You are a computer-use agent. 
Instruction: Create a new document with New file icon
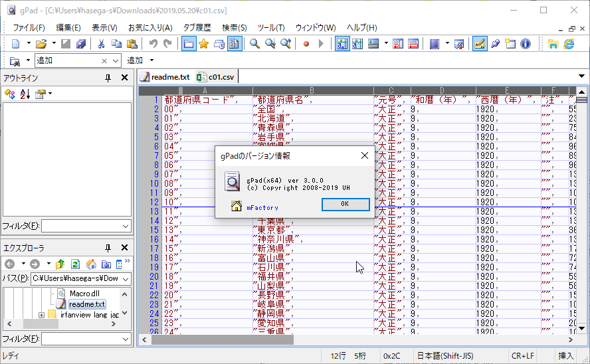(15, 44)
